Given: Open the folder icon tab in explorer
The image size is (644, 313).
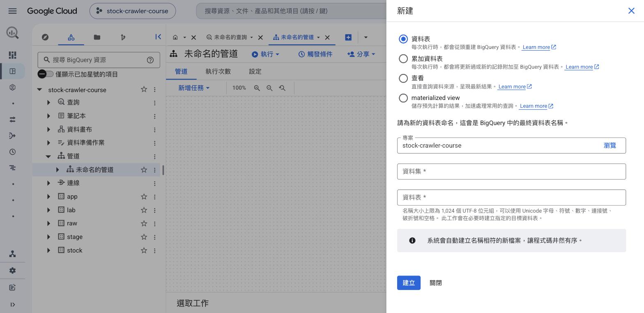Looking at the screenshot, I should [97, 37].
